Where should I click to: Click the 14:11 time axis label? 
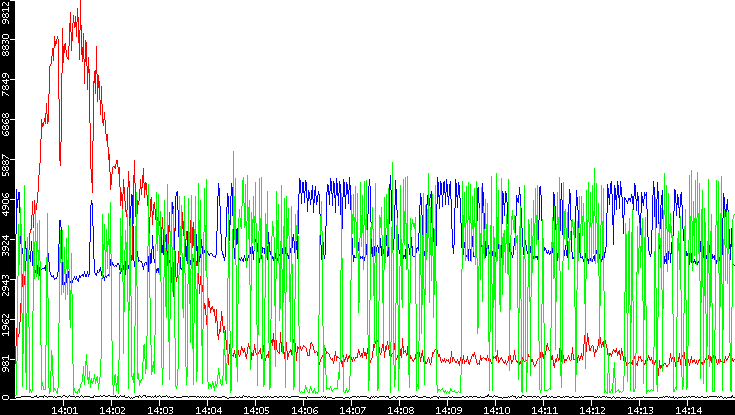tap(543, 409)
